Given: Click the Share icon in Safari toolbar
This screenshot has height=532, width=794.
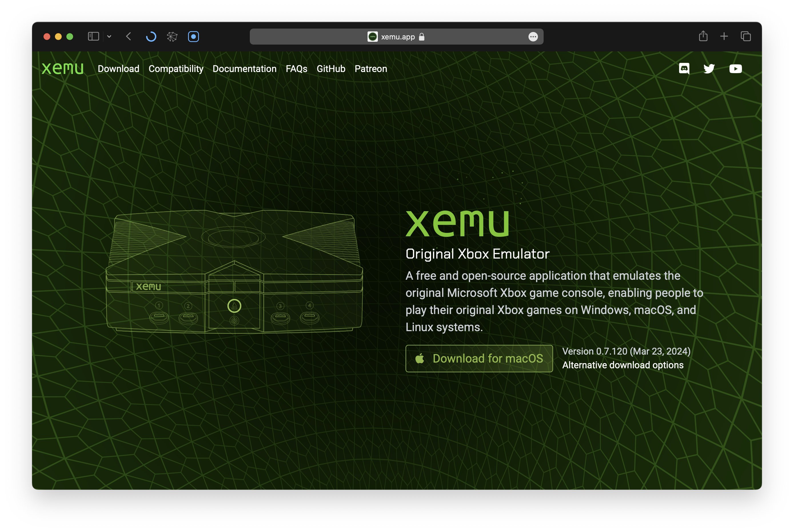Looking at the screenshot, I should click(704, 36).
